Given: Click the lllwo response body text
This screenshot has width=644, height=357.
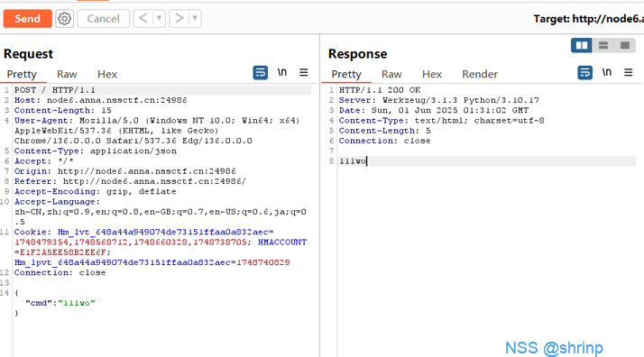Looking at the screenshot, I should pyautogui.click(x=352, y=161).
